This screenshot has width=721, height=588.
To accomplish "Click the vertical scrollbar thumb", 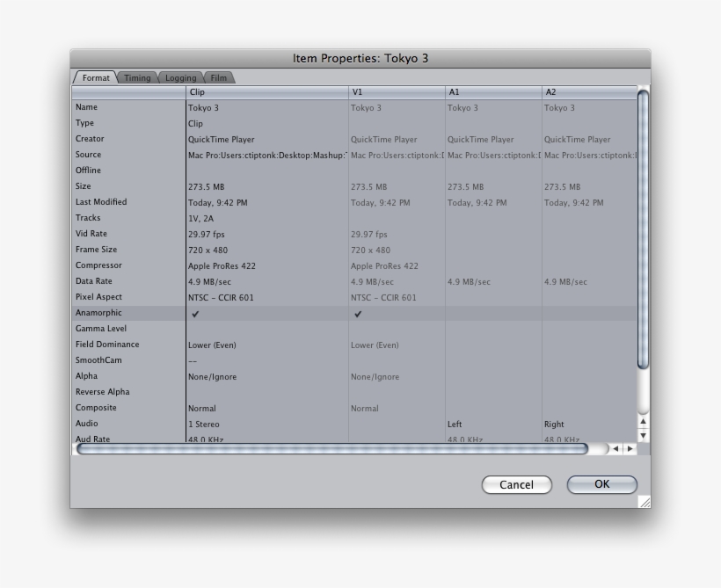I will [x=643, y=229].
